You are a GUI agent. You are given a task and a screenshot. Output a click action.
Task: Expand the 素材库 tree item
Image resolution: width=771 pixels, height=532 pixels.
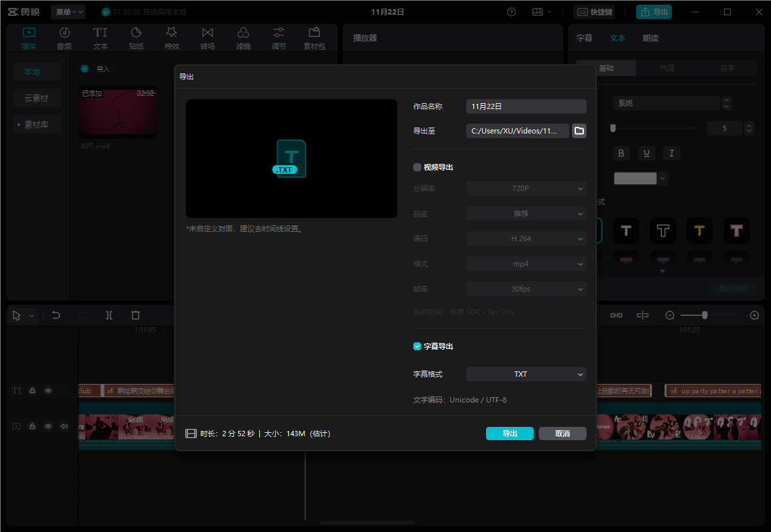point(19,124)
